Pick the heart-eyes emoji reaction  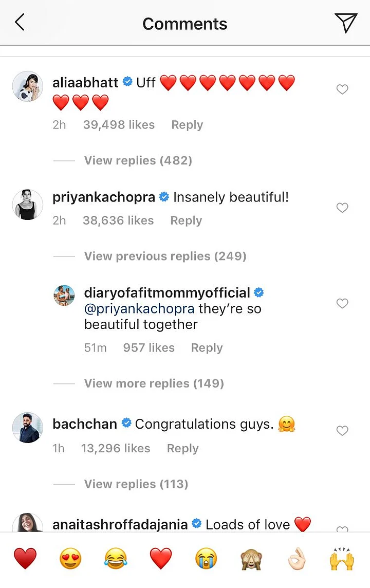click(70, 559)
